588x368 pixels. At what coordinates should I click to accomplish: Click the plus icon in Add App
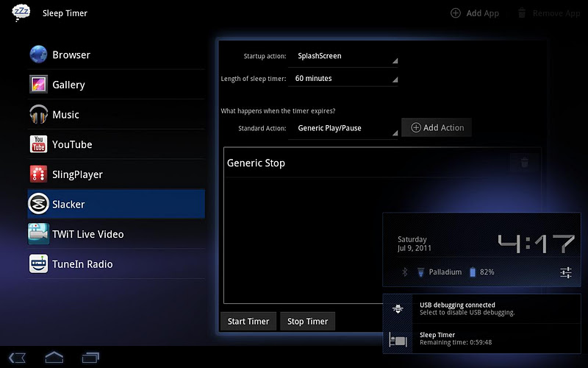455,13
